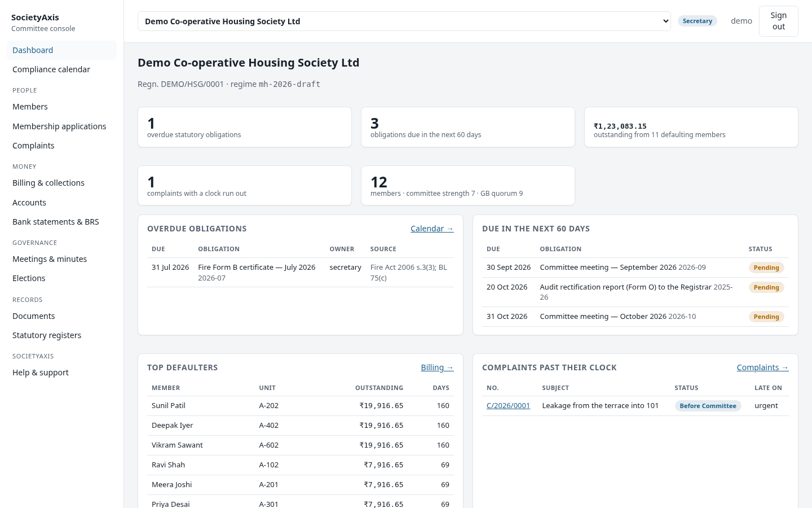The image size is (812, 508).
Task: Click unit A-202 cell
Action: pos(269,406)
